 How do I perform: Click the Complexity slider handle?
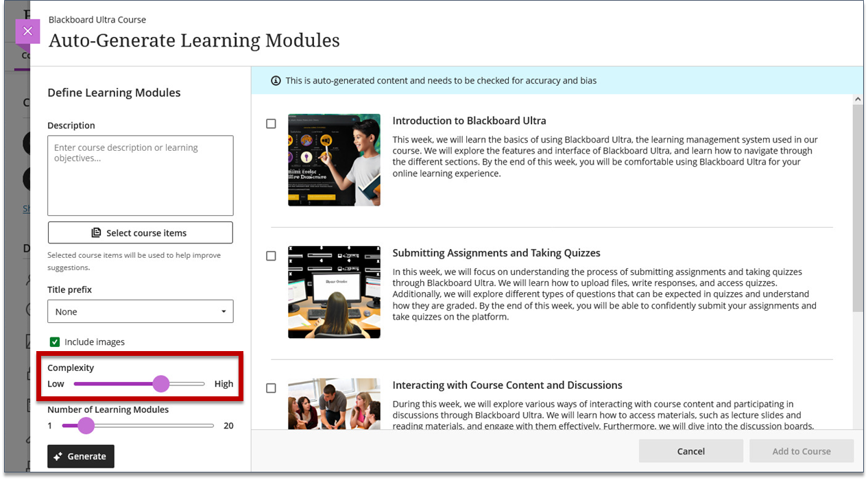[x=160, y=384]
